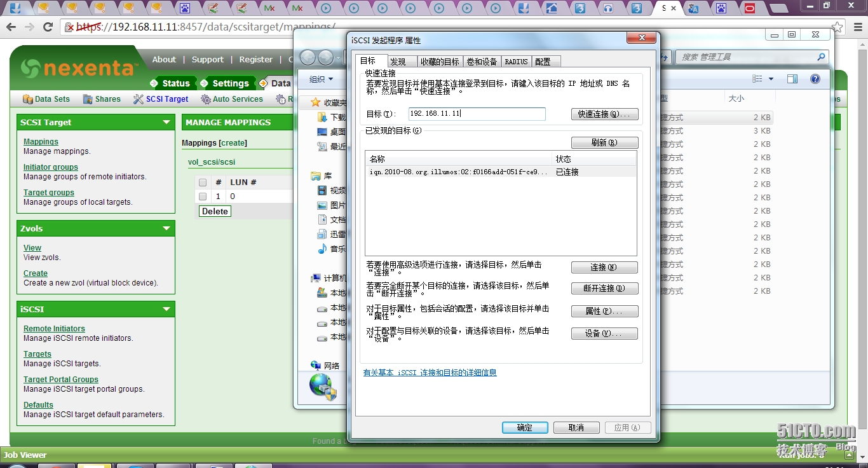Select 计算机 in the Explorer sidebar

point(329,279)
